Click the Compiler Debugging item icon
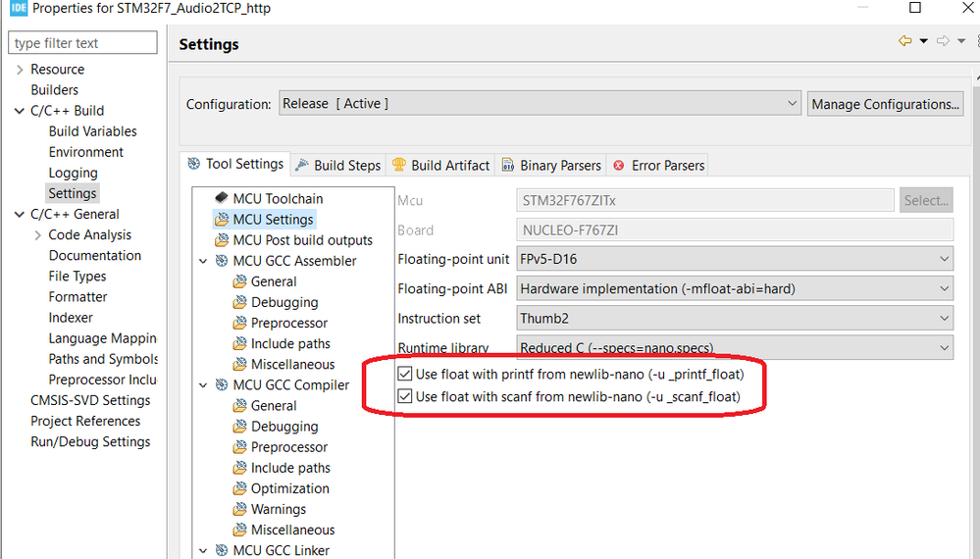 [x=239, y=427]
